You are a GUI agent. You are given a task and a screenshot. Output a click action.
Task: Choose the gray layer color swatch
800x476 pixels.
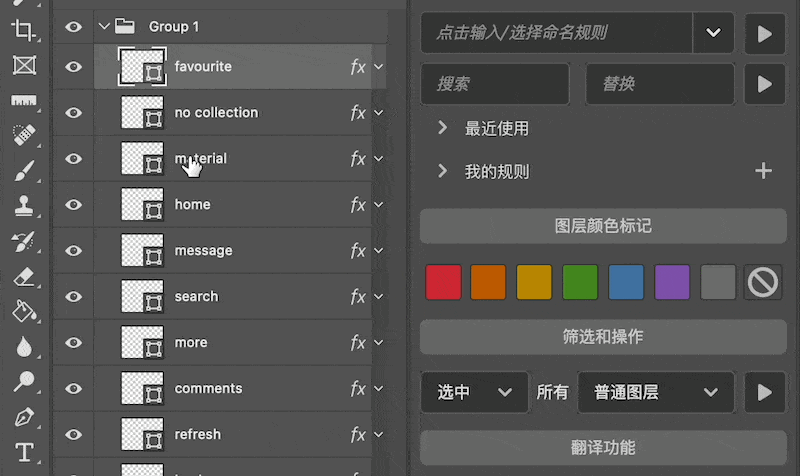(x=718, y=282)
